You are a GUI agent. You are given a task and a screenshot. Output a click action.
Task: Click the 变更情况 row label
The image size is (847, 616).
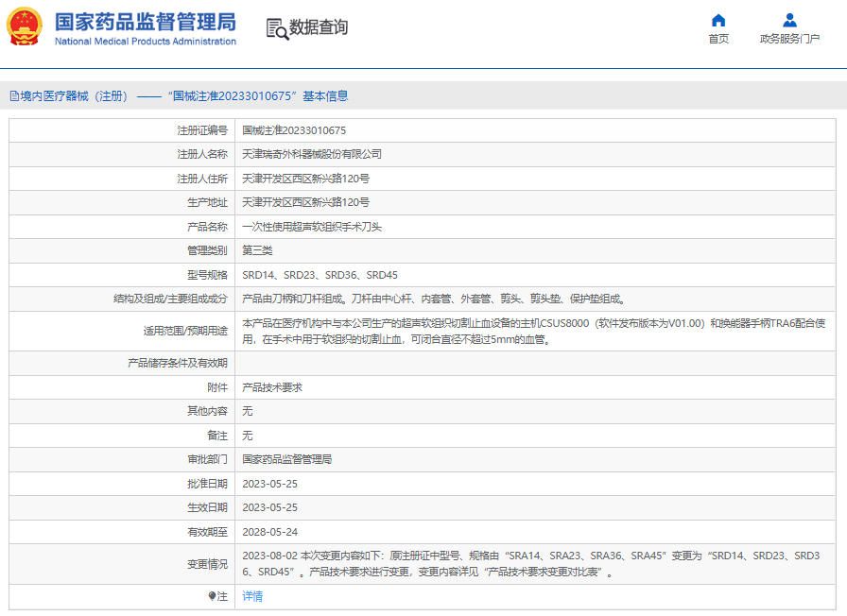(207, 564)
